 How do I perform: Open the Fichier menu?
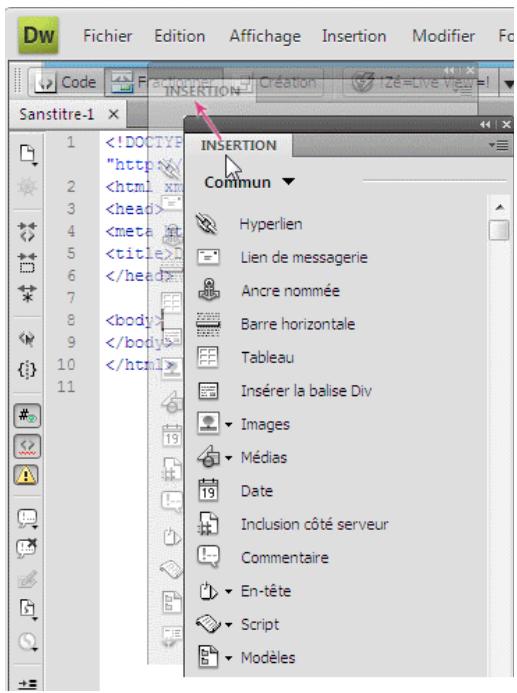[x=107, y=36]
